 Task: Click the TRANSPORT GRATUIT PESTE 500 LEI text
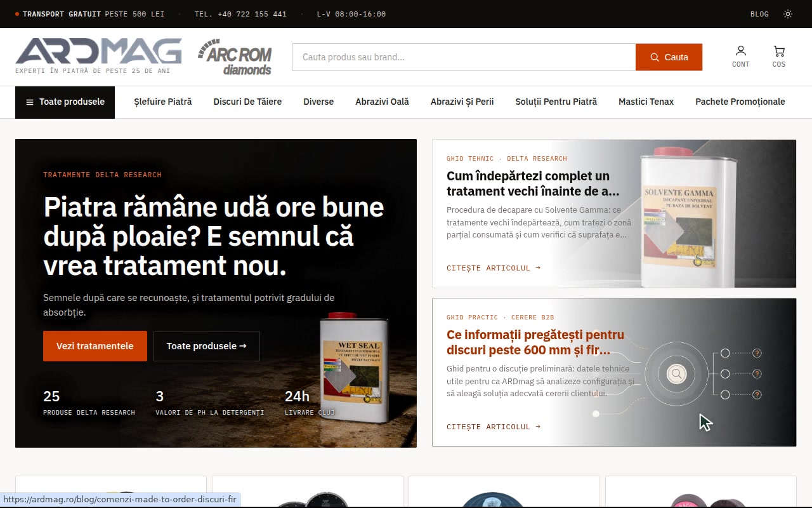click(x=93, y=14)
